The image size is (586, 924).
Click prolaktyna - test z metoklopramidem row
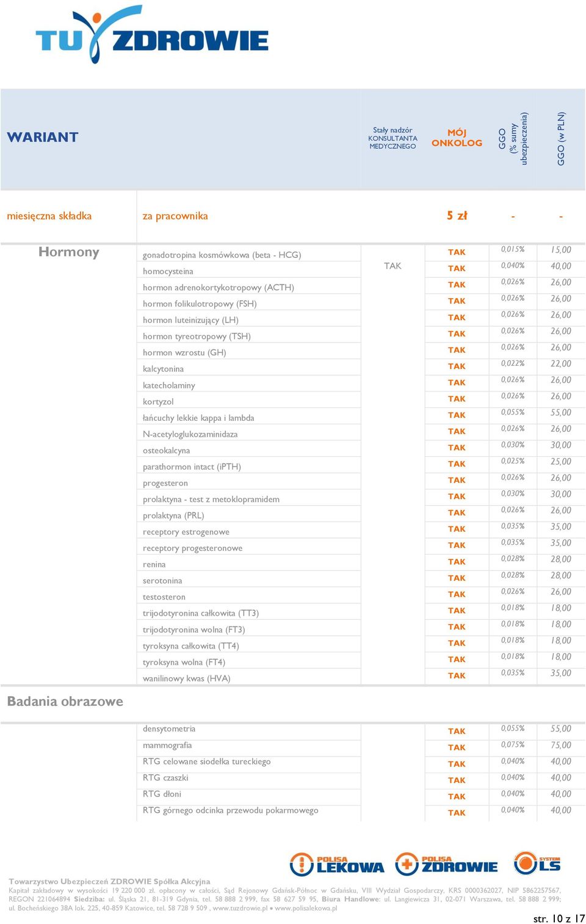click(x=211, y=500)
